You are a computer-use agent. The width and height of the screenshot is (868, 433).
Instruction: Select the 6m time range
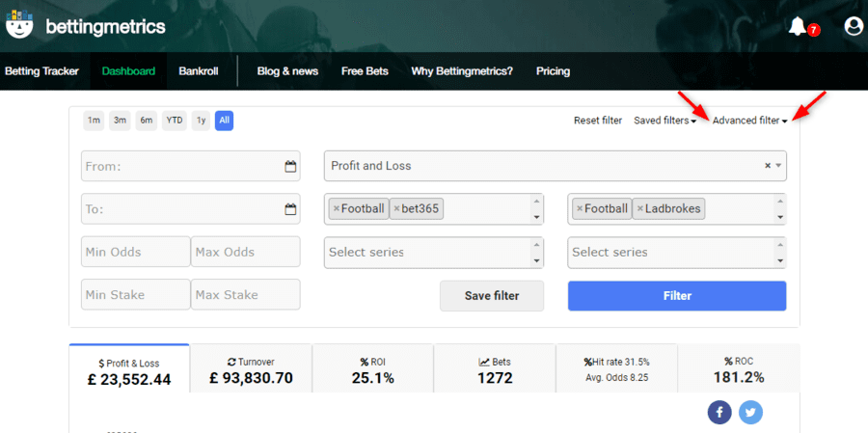(x=147, y=121)
